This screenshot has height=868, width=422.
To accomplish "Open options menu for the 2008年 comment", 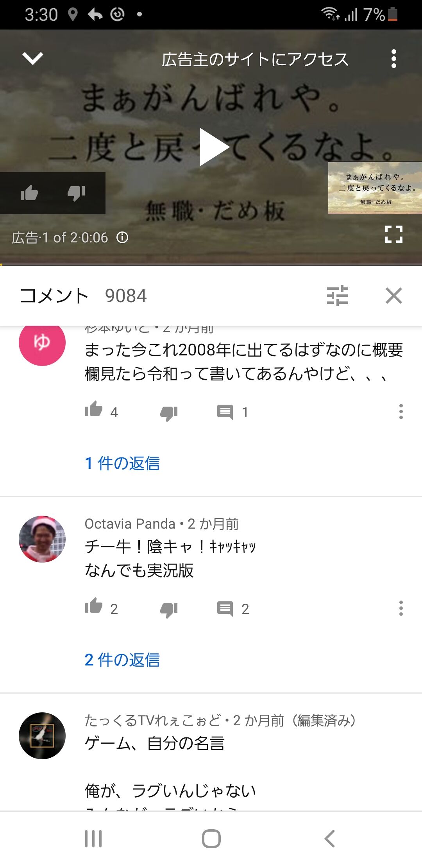I will click(x=401, y=412).
